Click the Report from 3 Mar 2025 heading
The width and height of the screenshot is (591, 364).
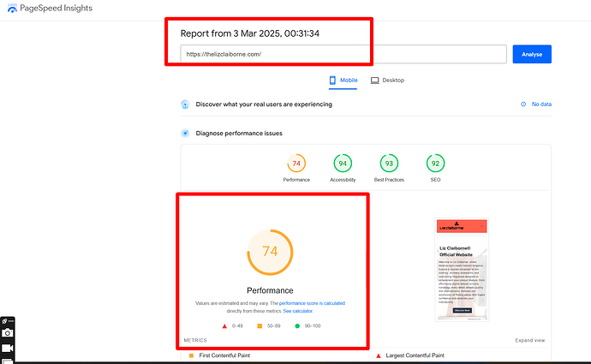tap(250, 33)
